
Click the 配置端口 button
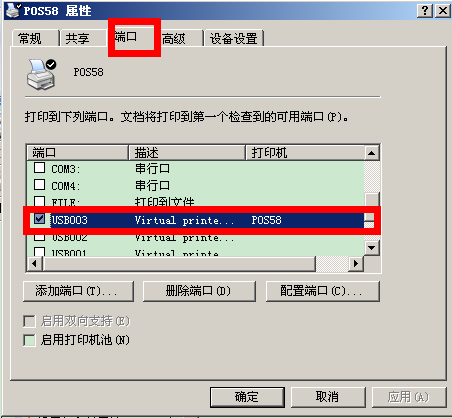323,291
